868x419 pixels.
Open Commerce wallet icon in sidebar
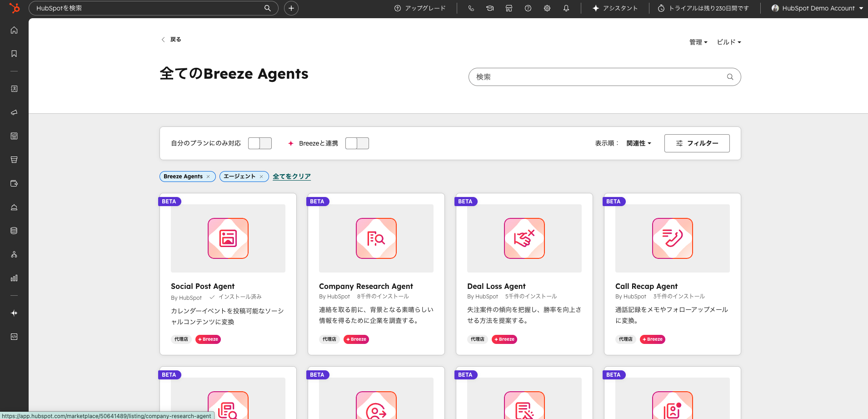(x=14, y=183)
